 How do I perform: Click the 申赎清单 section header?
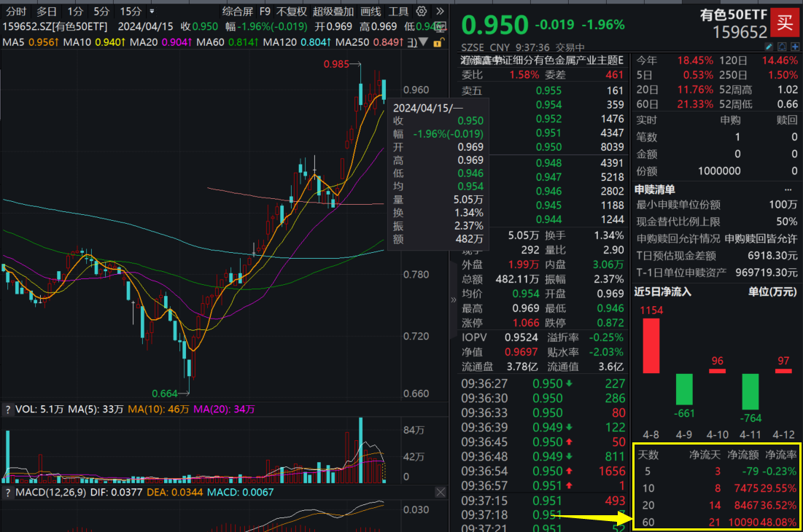click(654, 189)
